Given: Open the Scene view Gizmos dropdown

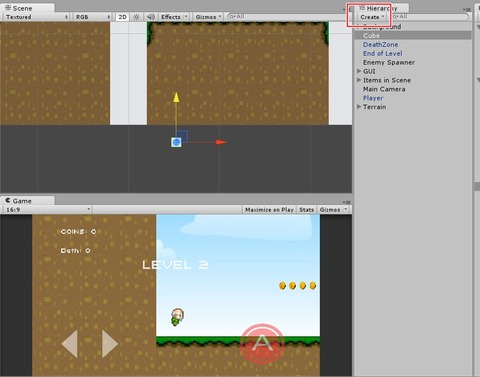Looking at the screenshot, I should coord(208,17).
